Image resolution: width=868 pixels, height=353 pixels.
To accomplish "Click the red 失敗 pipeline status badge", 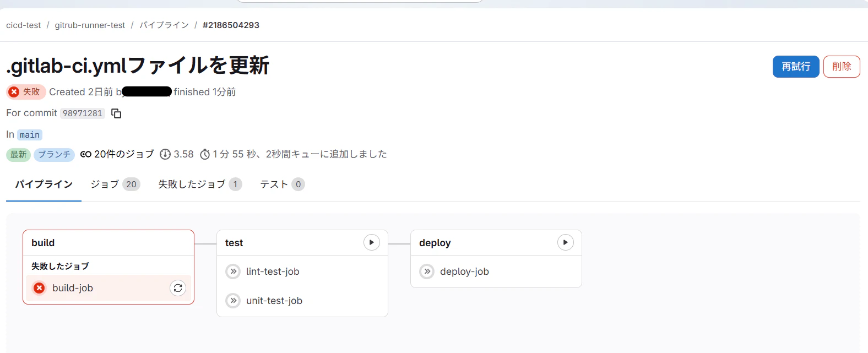I will 26,92.
